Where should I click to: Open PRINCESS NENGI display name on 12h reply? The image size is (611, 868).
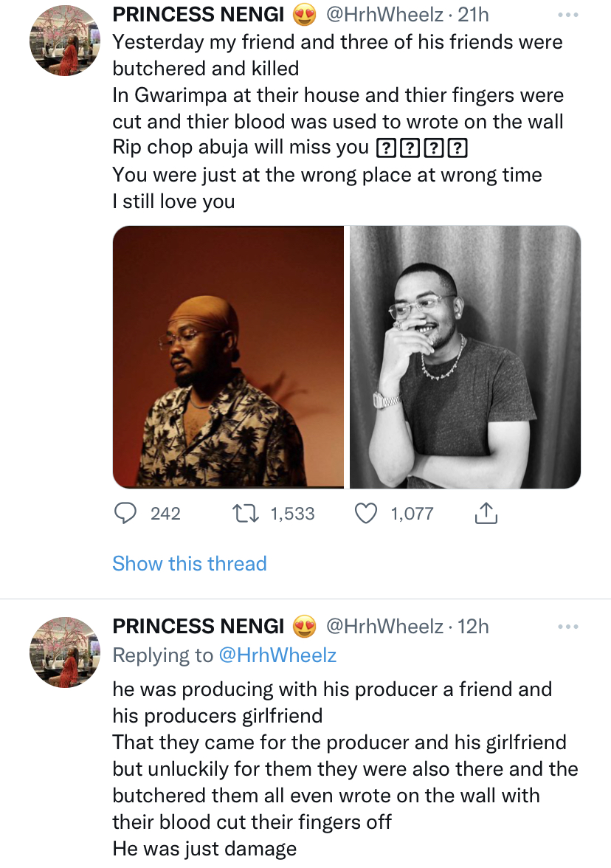pos(198,627)
